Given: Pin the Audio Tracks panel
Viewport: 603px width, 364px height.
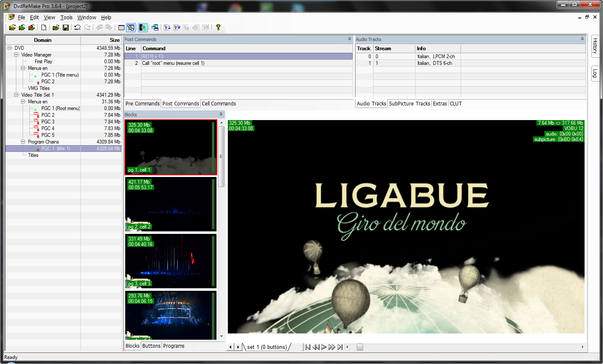Looking at the screenshot, I should coord(582,39).
